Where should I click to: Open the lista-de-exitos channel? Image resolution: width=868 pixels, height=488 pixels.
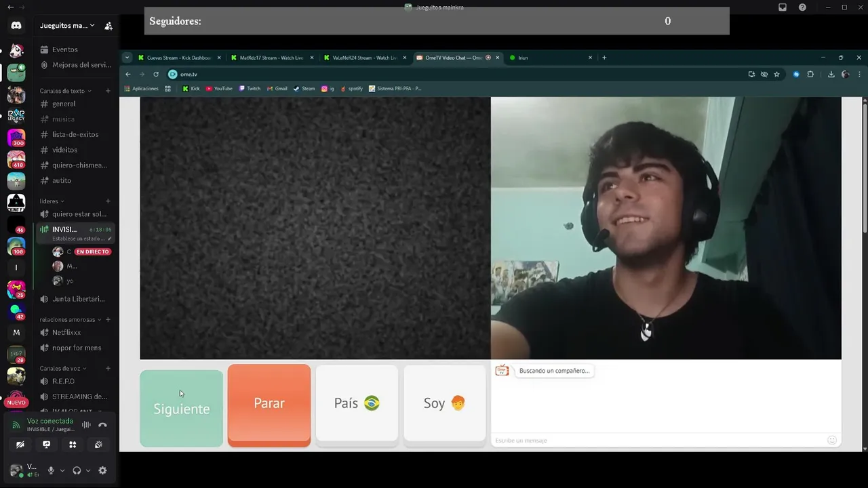(x=75, y=134)
